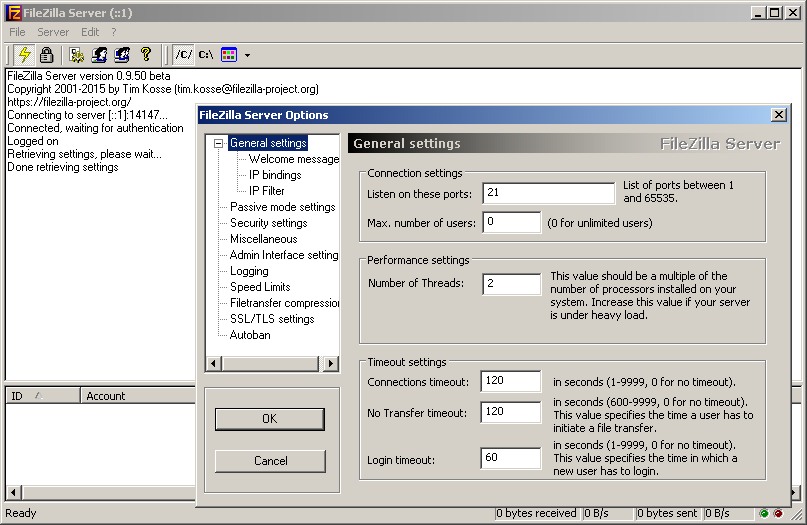807x525 pixels.
Task: Select IP bindings in the tree
Action: click(275, 175)
